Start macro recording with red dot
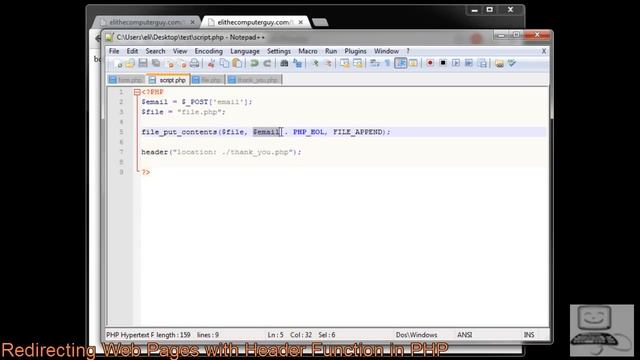 pyautogui.click(x=430, y=63)
